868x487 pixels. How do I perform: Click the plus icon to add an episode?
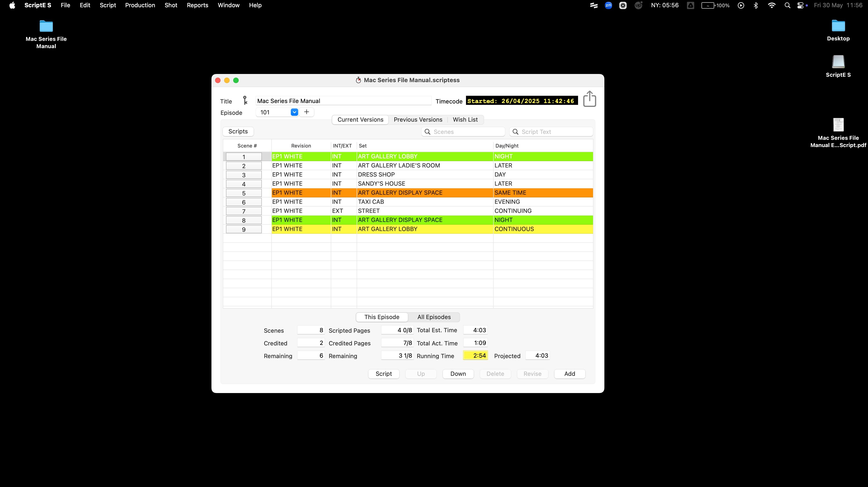(306, 112)
